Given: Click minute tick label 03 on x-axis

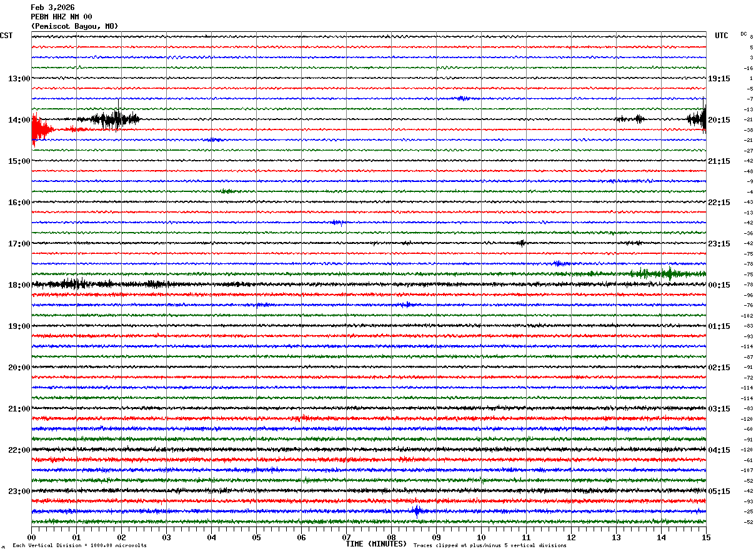Looking at the screenshot, I should point(166,537).
